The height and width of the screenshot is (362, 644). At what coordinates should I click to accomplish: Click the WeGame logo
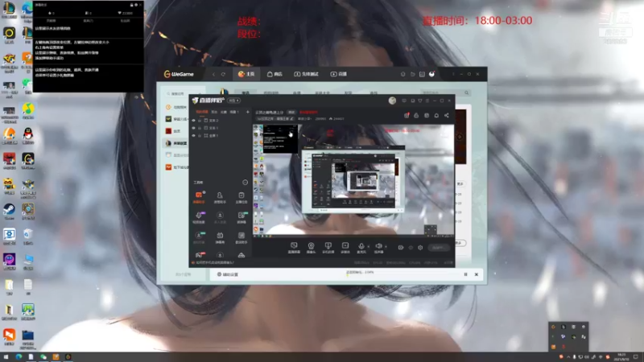(x=179, y=74)
